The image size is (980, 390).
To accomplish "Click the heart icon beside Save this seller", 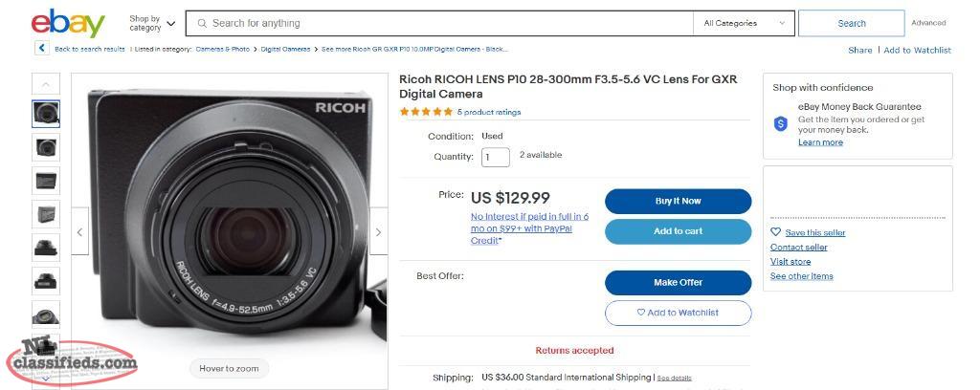I will pyautogui.click(x=775, y=232).
